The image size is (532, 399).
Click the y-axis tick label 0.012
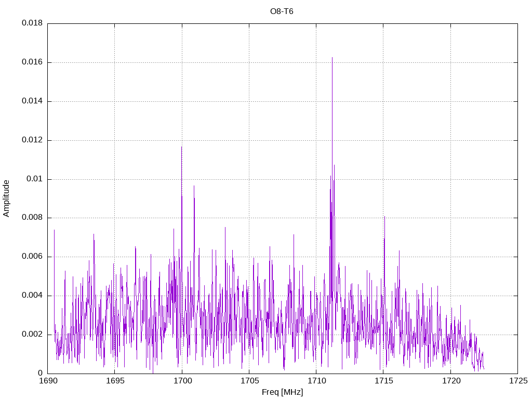click(x=32, y=140)
